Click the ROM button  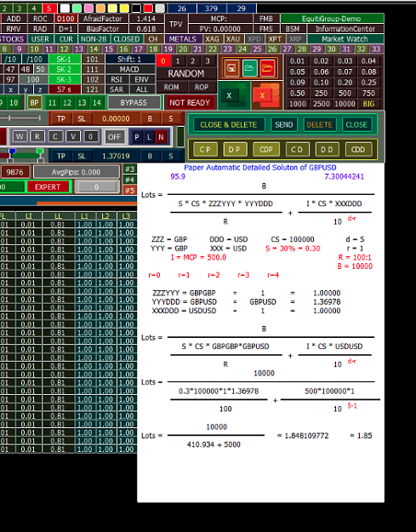click(x=172, y=87)
